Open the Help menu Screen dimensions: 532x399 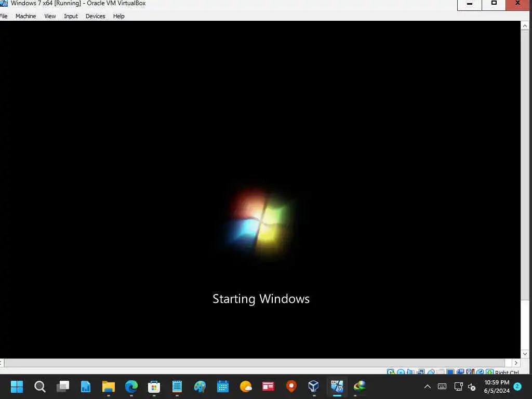[x=119, y=16]
